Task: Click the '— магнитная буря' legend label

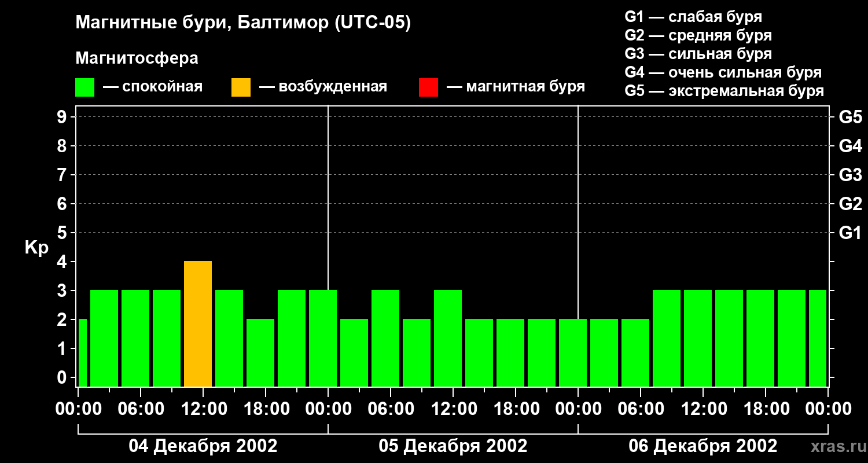Action: [x=516, y=87]
